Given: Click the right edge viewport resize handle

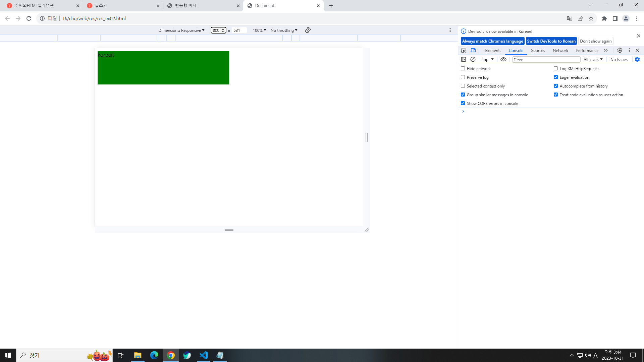Looking at the screenshot, I should (x=367, y=137).
